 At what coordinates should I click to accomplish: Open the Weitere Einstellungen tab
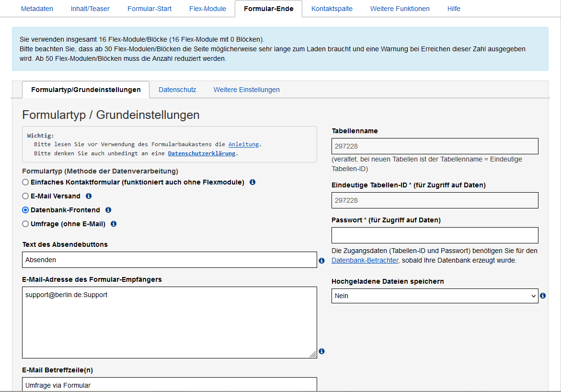click(246, 90)
